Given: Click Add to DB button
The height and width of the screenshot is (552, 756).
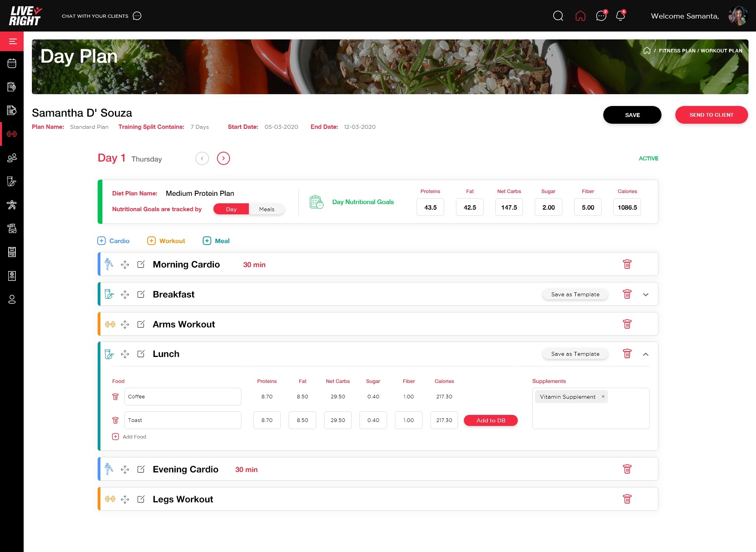Looking at the screenshot, I should pos(491,420).
